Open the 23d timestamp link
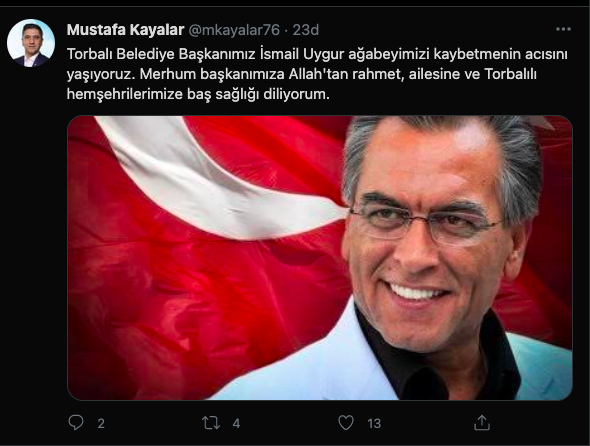 pyautogui.click(x=306, y=30)
